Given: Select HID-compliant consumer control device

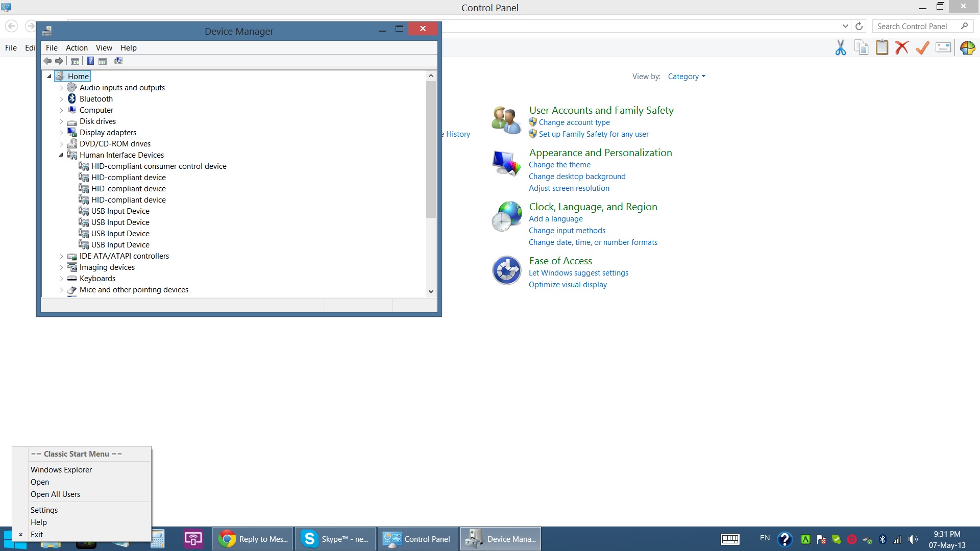Looking at the screenshot, I should (x=159, y=166).
